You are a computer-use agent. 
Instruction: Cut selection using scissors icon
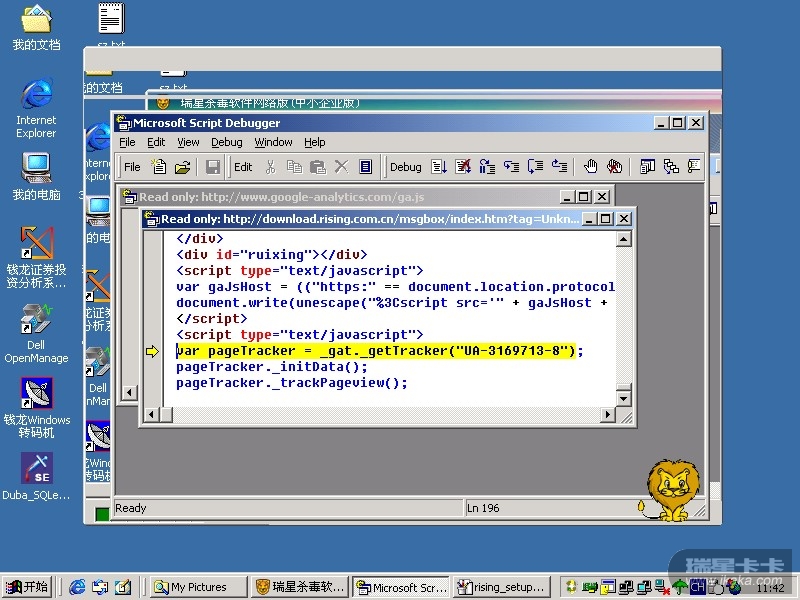[270, 166]
